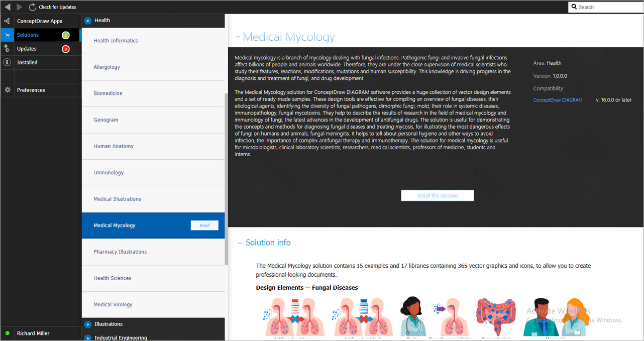The height and width of the screenshot is (341, 644).
Task: Click the red Updates count badge
Action: [65, 49]
